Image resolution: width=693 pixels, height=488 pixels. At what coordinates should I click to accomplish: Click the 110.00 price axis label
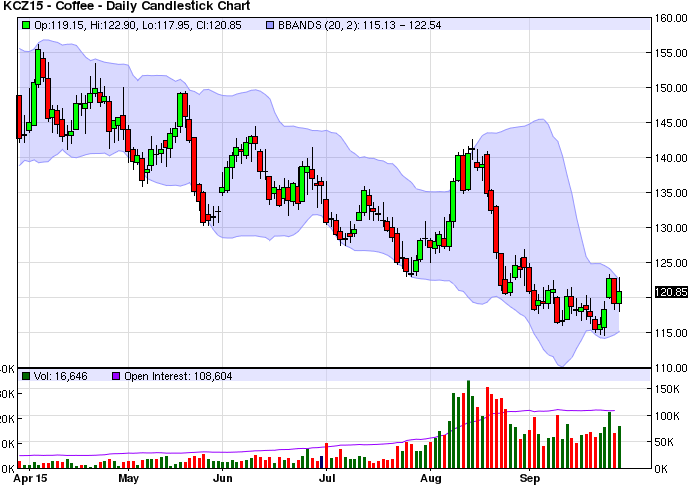(x=669, y=368)
